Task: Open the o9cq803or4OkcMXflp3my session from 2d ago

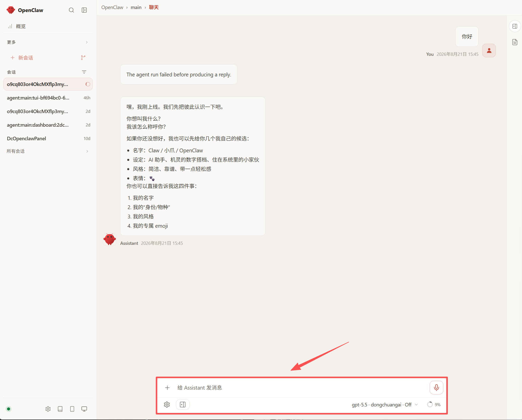Action: pyautogui.click(x=48, y=111)
